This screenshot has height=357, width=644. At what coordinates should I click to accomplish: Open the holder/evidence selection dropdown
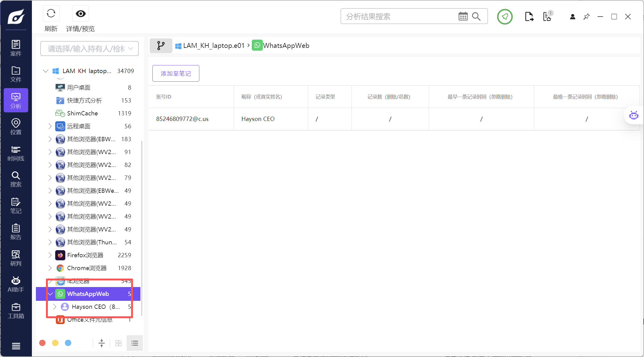tap(90, 49)
